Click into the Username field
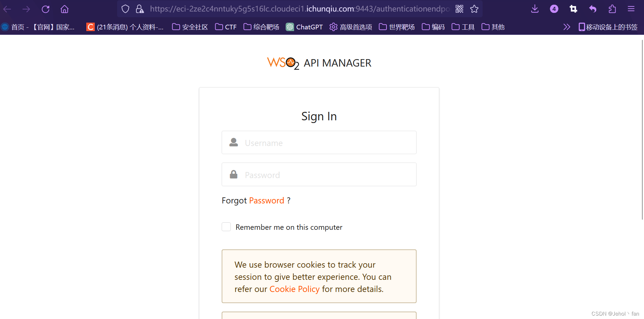 [x=319, y=143]
